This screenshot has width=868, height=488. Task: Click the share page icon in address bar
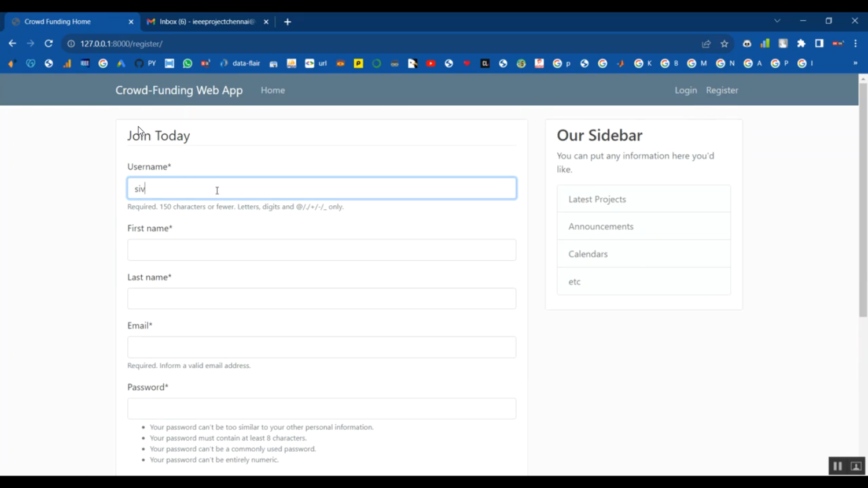(706, 43)
